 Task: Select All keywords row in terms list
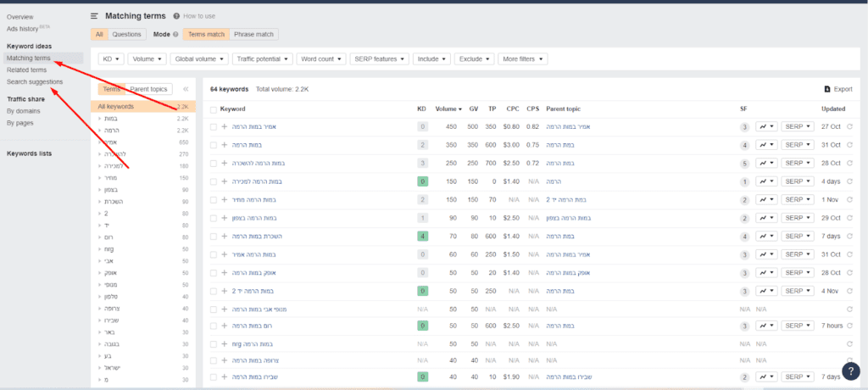tap(142, 106)
